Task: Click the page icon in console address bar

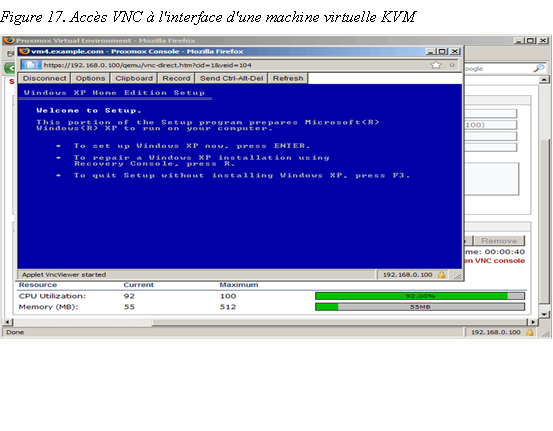Action: pyautogui.click(x=31, y=65)
